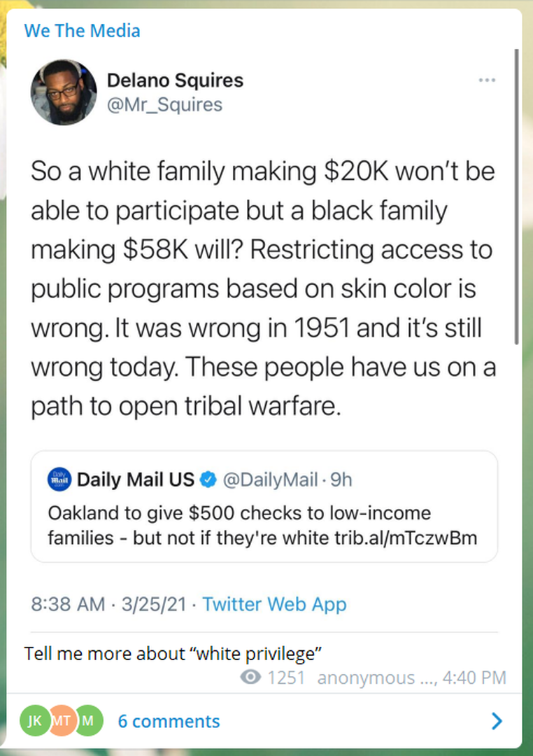The width and height of the screenshot is (533, 756).
Task: Click Delano Squires' profile avatar
Action: 64,92
